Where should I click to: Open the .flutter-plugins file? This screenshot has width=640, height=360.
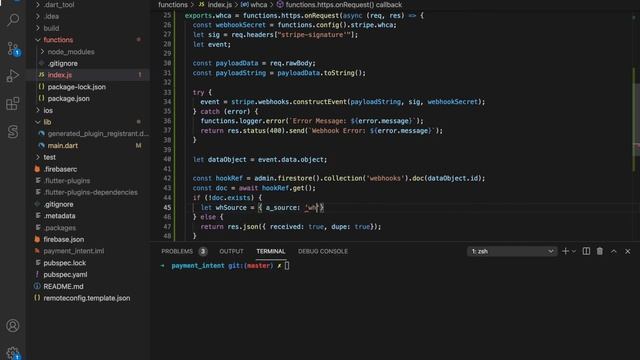click(67, 181)
